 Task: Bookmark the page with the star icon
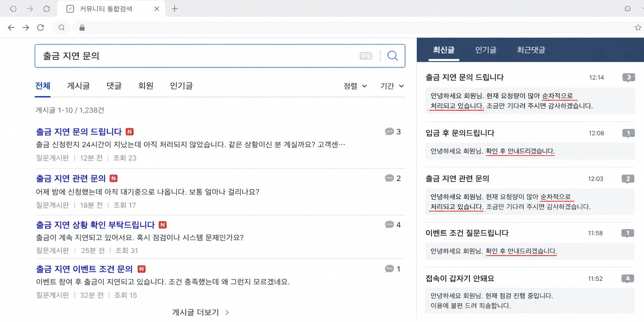638,28
